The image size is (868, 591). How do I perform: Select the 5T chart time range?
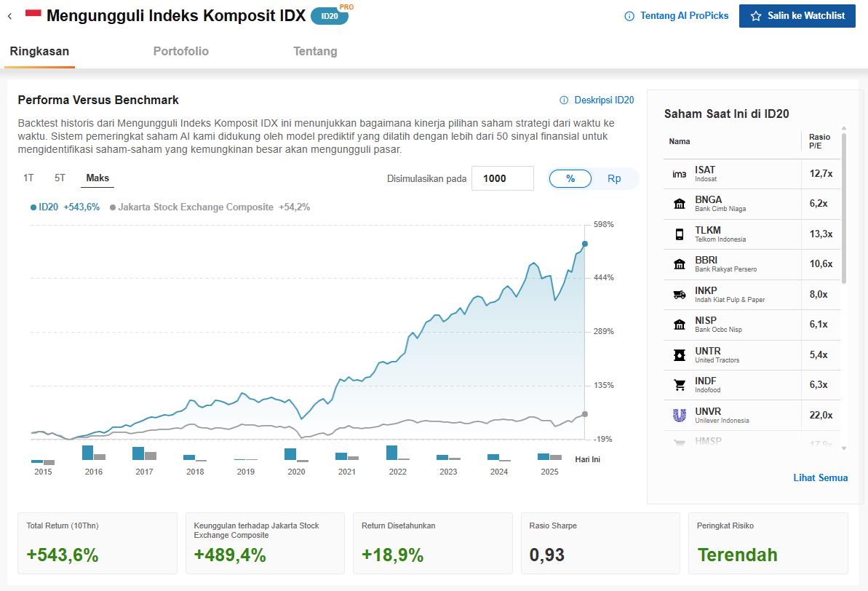coord(57,178)
